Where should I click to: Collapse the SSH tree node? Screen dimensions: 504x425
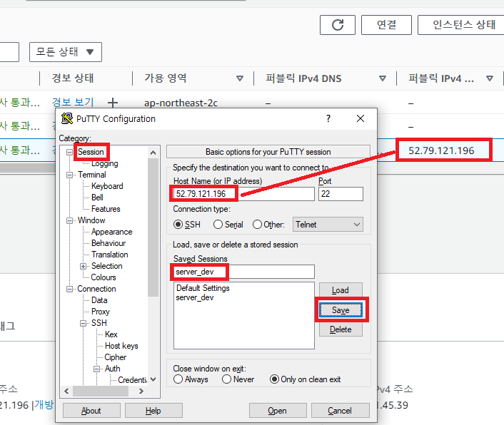coord(83,323)
